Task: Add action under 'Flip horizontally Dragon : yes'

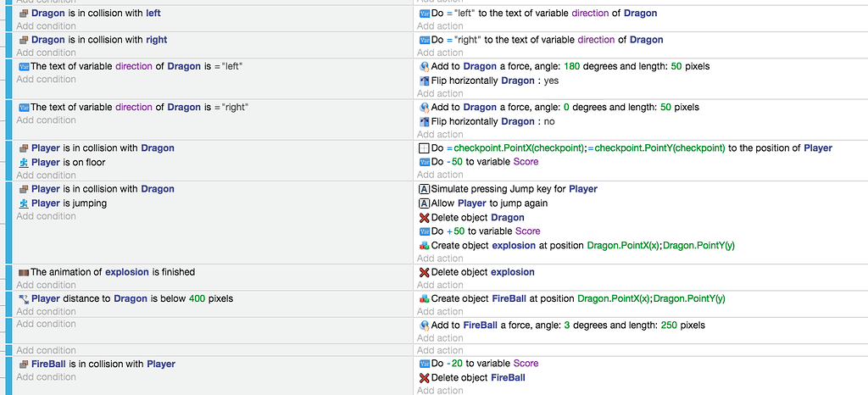Action: point(440,93)
